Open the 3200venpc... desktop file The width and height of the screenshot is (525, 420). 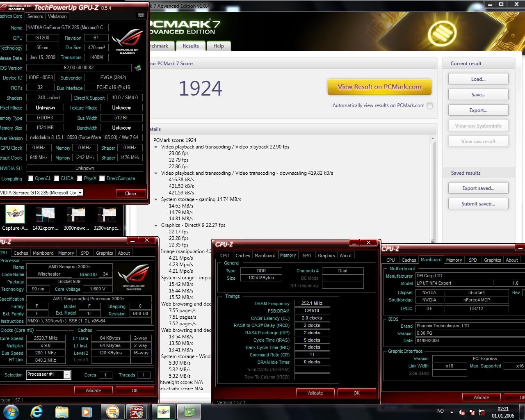click(x=107, y=218)
